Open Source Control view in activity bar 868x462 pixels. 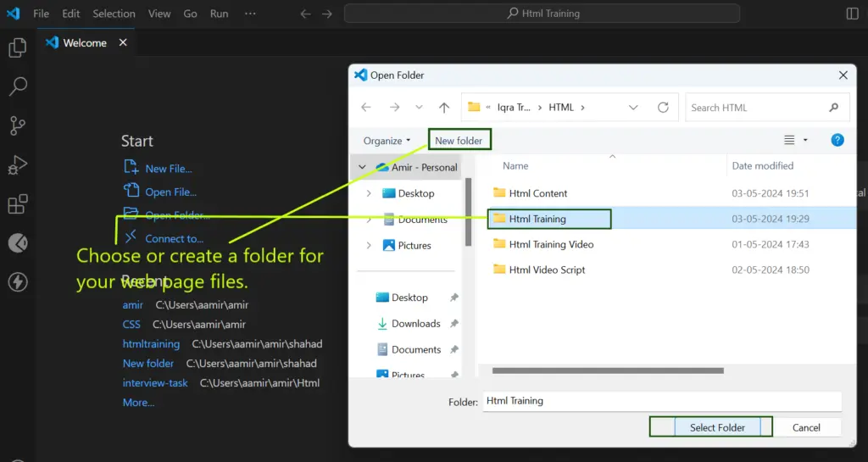tap(18, 125)
